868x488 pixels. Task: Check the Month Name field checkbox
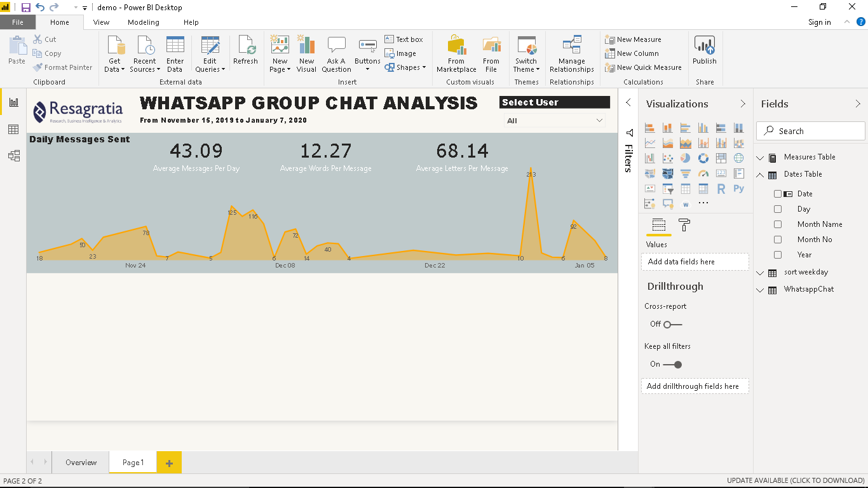(778, 224)
